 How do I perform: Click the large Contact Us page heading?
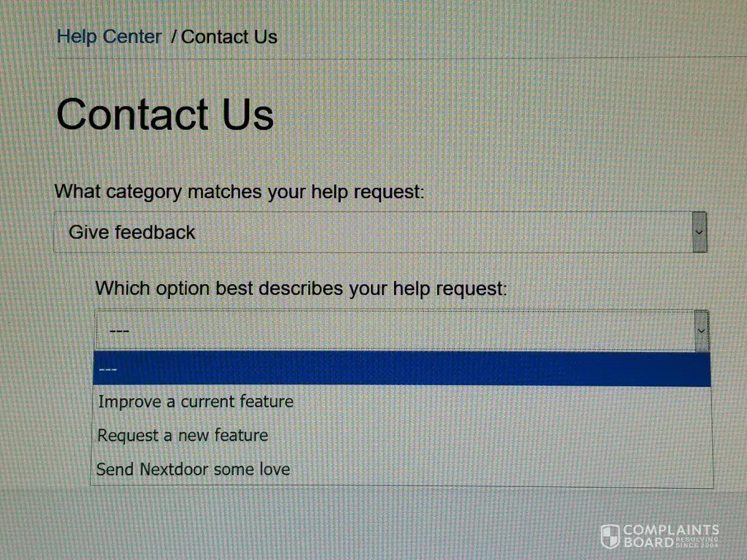[165, 114]
